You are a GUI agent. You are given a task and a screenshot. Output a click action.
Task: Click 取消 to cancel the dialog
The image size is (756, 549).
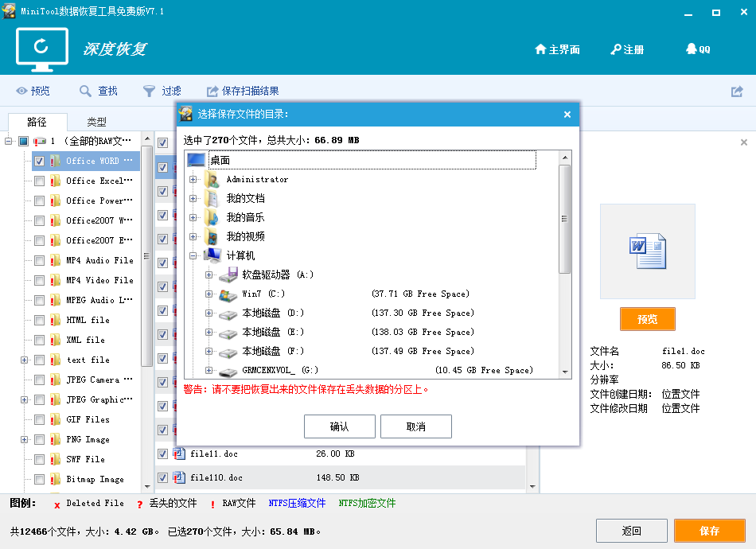[416, 426]
